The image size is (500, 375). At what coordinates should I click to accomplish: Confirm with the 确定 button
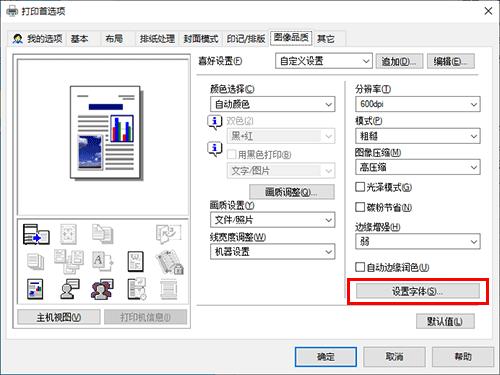(326, 357)
